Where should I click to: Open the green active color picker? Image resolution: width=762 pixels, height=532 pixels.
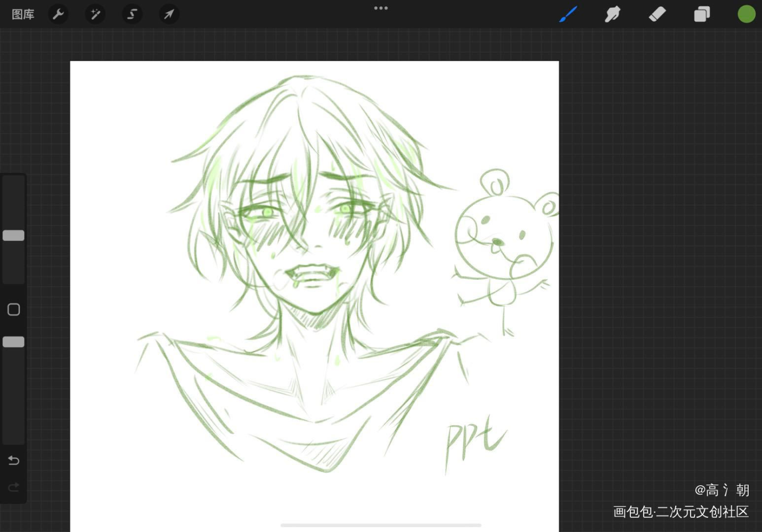tap(747, 14)
